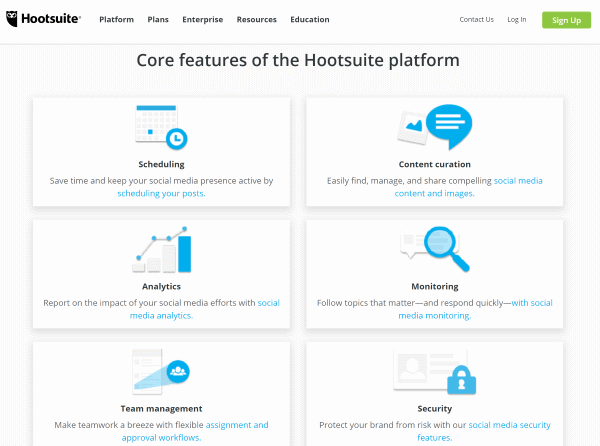Click the 'Monitoring' card heading
600x446 pixels.
[x=435, y=286]
